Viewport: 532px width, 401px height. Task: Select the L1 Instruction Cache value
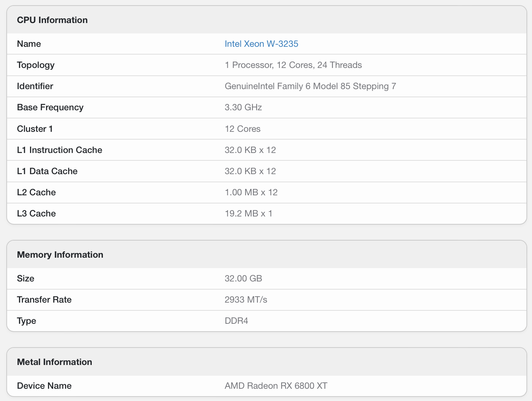coord(250,150)
